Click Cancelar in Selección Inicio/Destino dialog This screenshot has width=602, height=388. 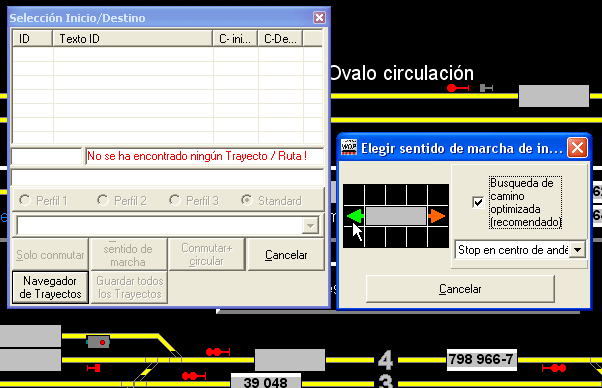pyautogui.click(x=286, y=255)
